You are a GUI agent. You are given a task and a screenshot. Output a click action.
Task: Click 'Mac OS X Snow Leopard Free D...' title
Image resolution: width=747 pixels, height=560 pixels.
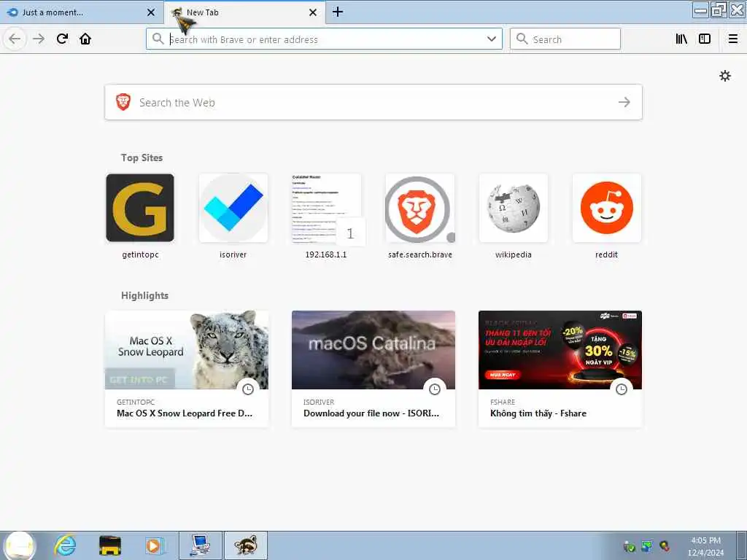coord(185,413)
